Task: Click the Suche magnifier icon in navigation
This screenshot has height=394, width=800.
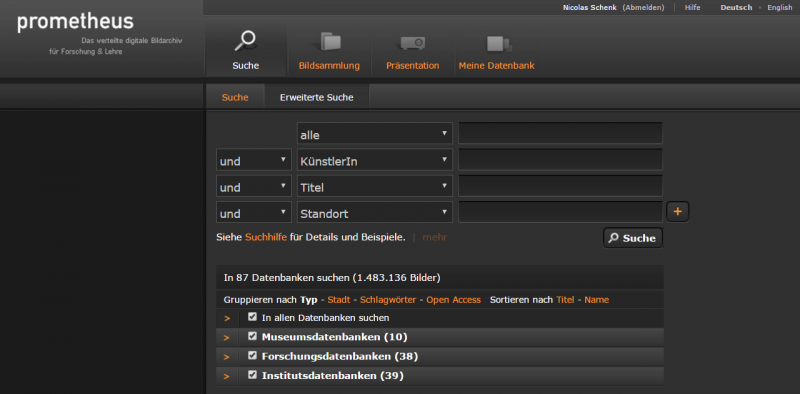Action: pos(245,41)
